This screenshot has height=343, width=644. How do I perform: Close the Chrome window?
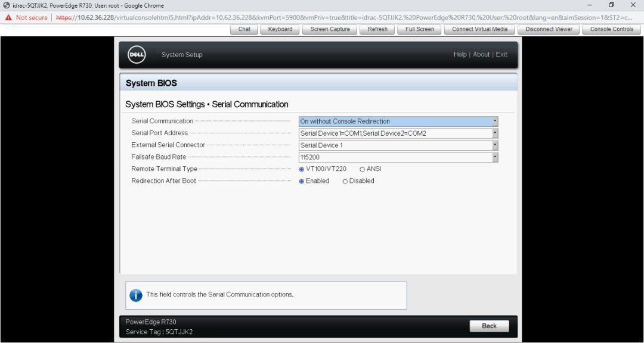coord(633,5)
